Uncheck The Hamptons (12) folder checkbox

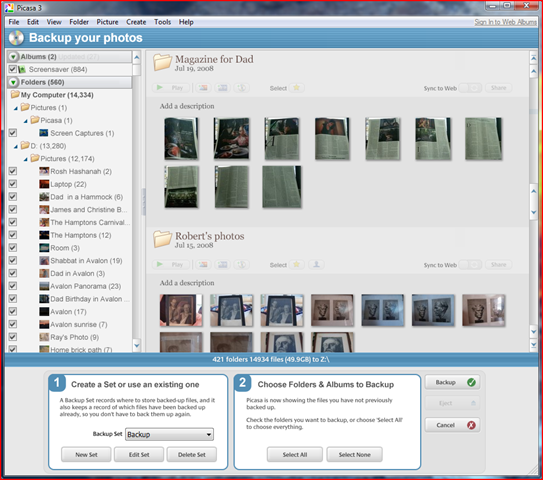pyautogui.click(x=12, y=235)
